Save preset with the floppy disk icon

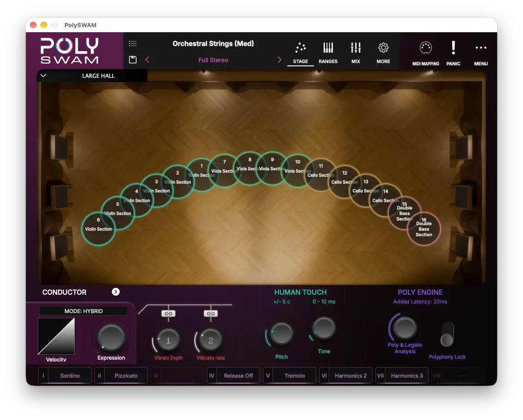tap(133, 60)
